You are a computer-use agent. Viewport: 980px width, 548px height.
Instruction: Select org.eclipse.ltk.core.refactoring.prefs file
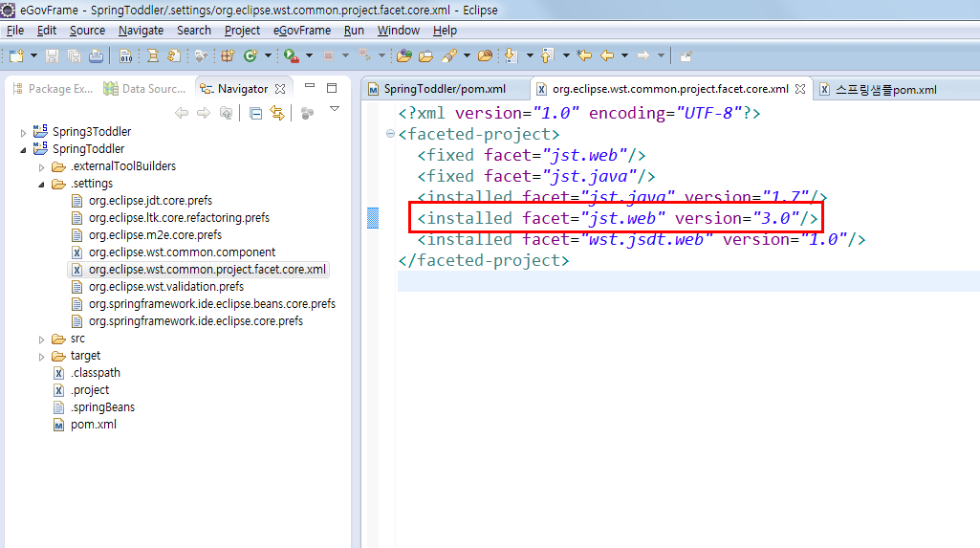coord(179,217)
